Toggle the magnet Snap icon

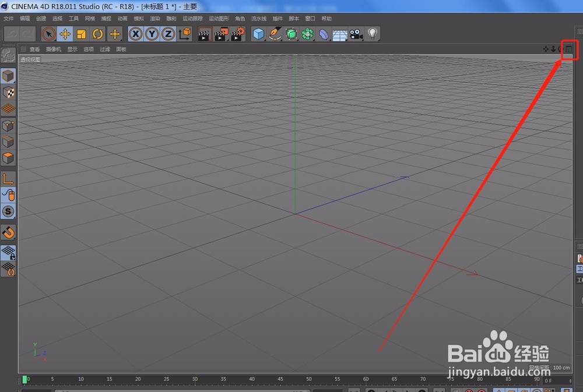click(8, 232)
